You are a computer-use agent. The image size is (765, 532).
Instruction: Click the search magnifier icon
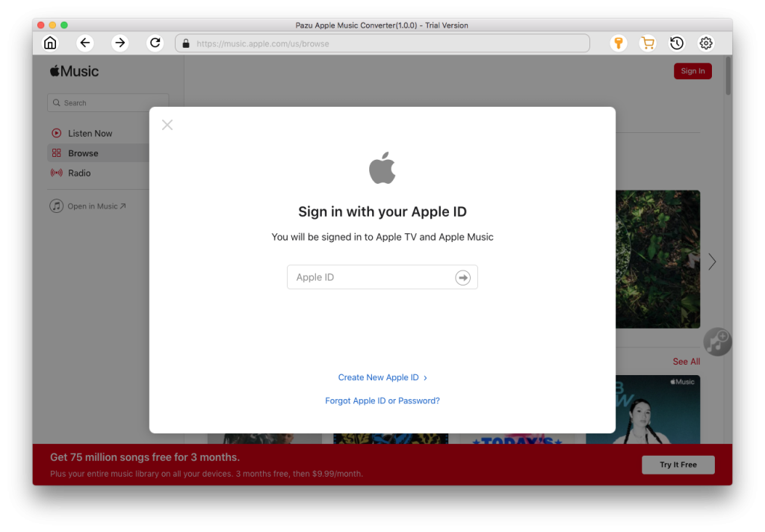tap(57, 102)
